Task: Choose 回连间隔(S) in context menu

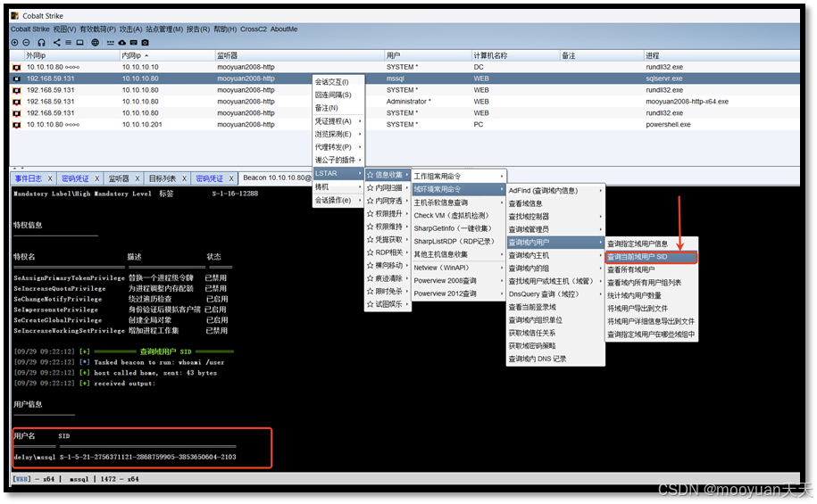Action: coord(338,95)
